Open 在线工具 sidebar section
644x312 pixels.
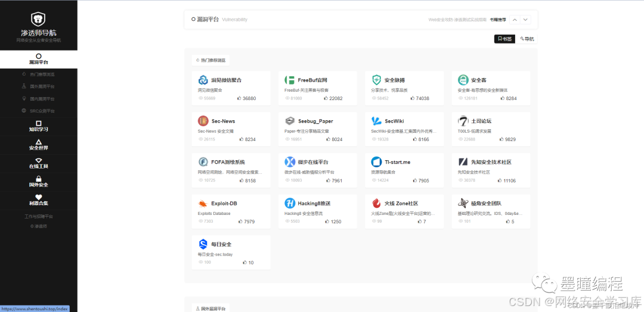click(39, 164)
